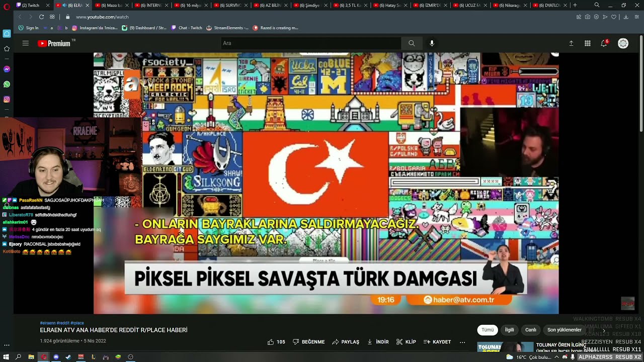Open browser downloads icon in toolbar
The width and height of the screenshot is (644, 362).
coord(626,17)
